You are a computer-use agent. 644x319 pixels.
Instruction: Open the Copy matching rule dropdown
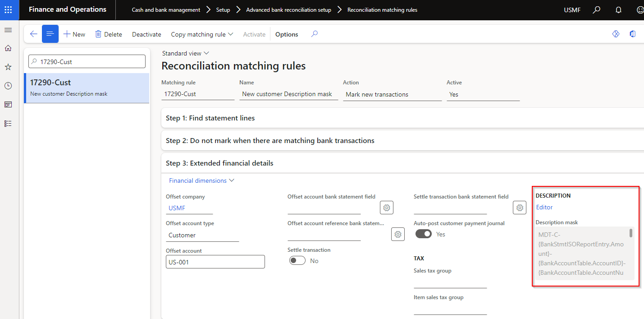[201, 34]
